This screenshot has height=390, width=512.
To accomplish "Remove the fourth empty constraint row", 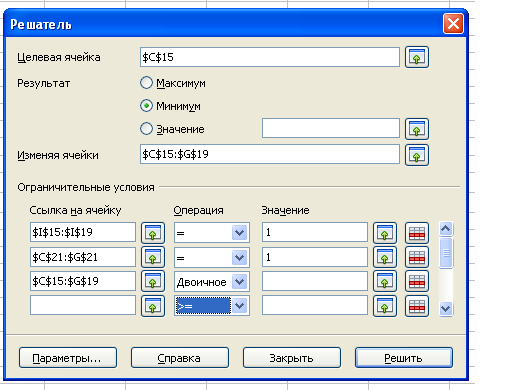I will [x=417, y=306].
